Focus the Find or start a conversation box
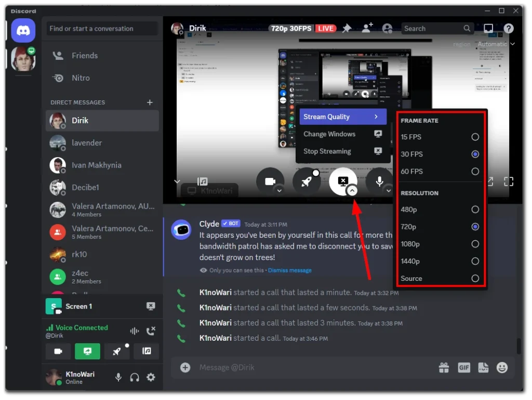 point(102,29)
